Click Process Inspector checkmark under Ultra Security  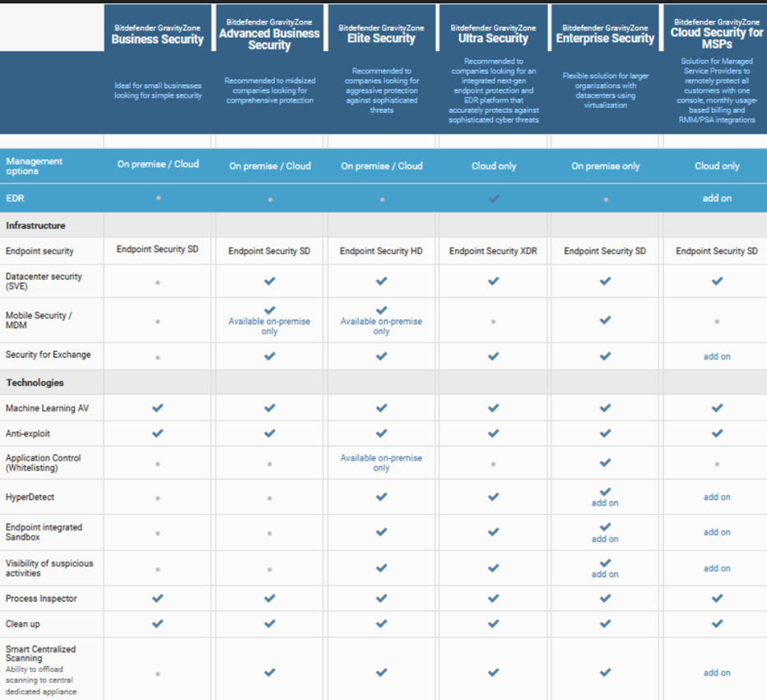click(494, 598)
